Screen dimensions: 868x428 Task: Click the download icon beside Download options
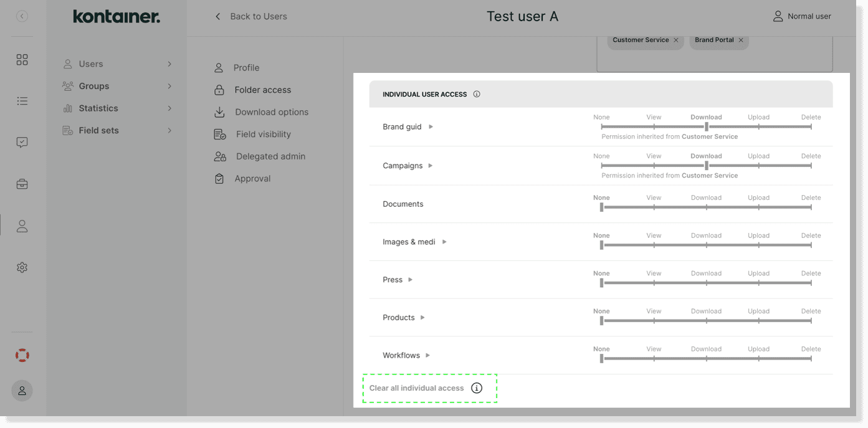pyautogui.click(x=219, y=112)
